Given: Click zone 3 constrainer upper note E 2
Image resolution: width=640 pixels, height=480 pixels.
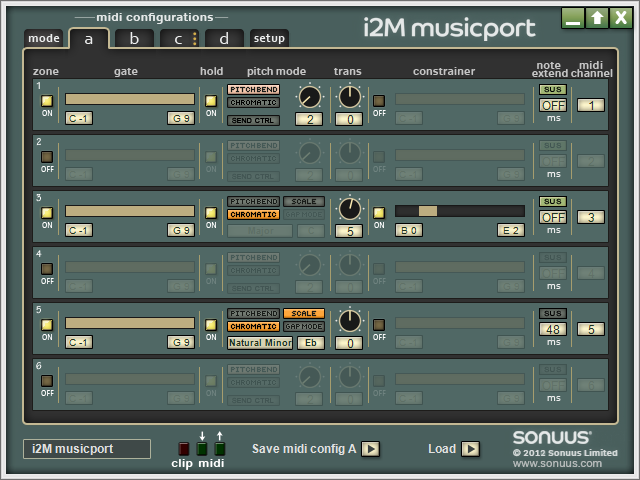Looking at the screenshot, I should click(511, 230).
